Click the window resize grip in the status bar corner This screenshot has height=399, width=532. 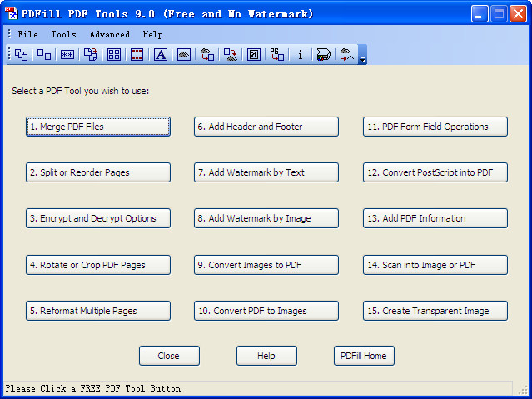click(523, 390)
